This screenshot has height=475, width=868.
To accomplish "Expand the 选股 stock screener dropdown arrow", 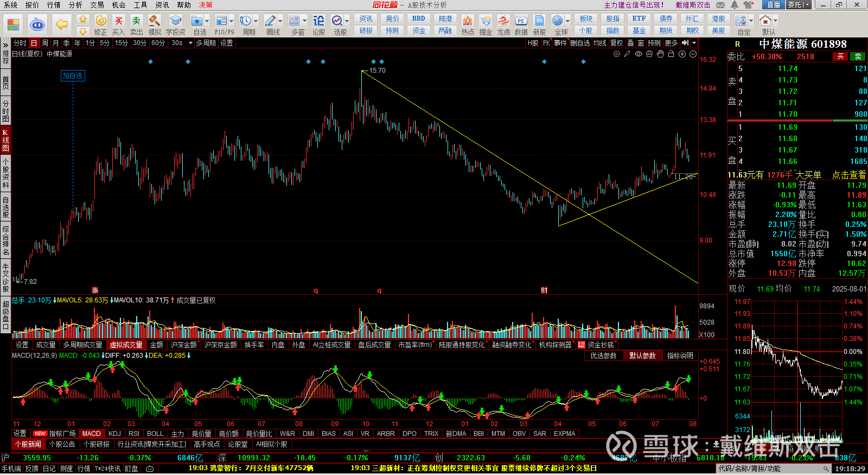I will (x=347, y=21).
